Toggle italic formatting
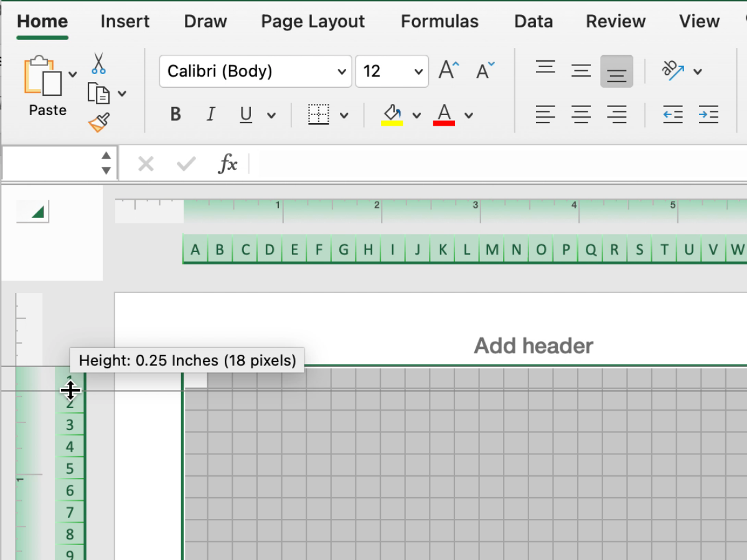 [x=210, y=114]
